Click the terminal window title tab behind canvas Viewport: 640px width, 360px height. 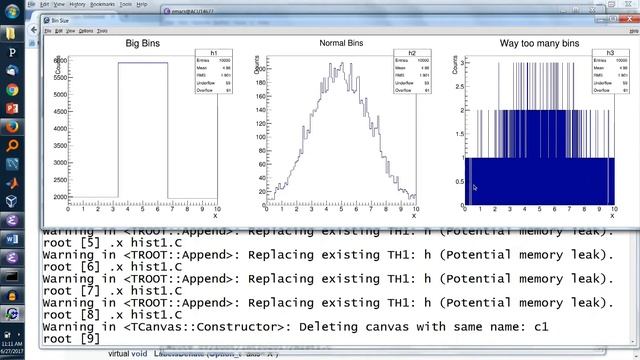[188, 11]
